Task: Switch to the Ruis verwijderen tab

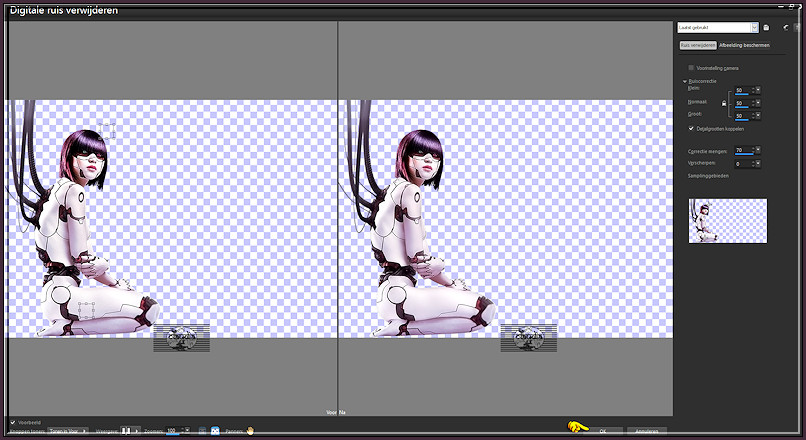Action: coord(698,45)
